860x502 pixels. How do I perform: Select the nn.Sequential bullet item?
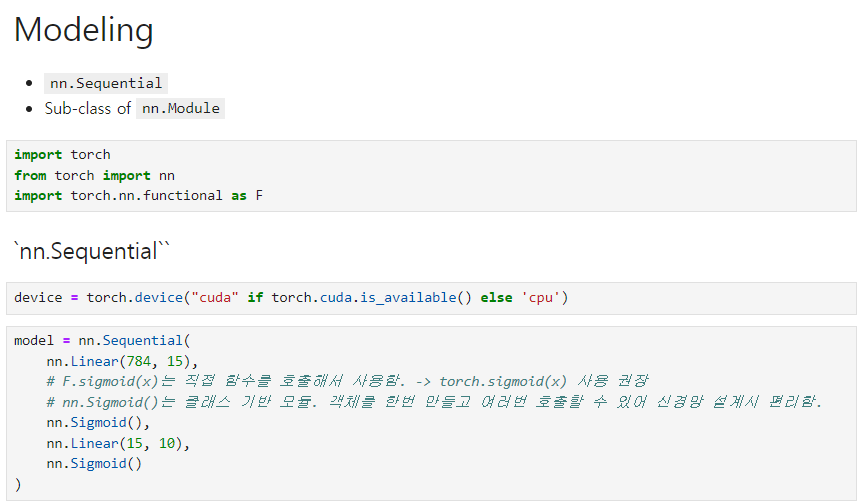click(x=106, y=83)
